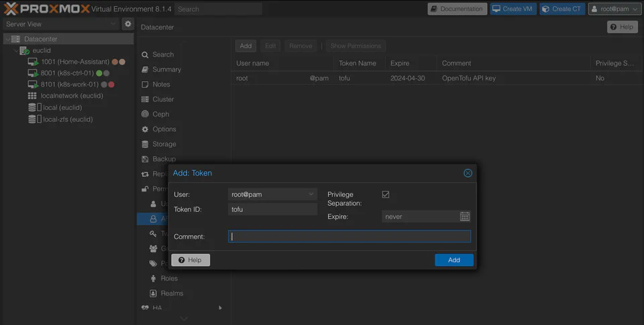Image resolution: width=644 pixels, height=325 pixels.
Task: Click the global Search field
Action: 218,9
